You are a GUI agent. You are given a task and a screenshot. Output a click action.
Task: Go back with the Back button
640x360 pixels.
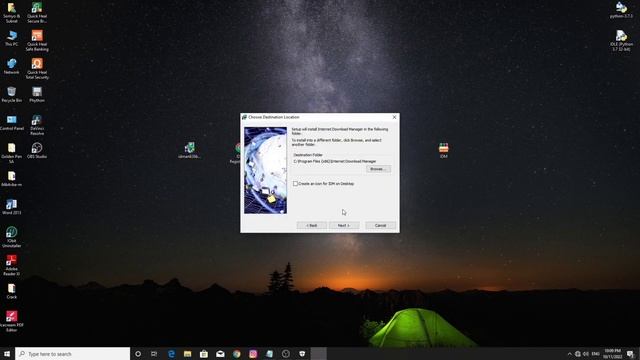(x=311, y=225)
